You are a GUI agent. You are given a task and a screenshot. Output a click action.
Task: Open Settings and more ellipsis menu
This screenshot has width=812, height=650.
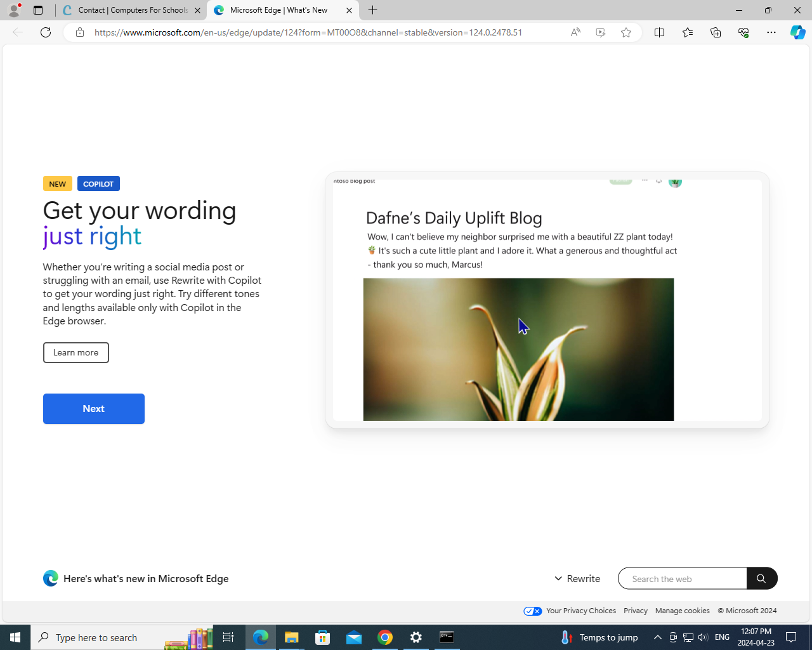(x=771, y=32)
